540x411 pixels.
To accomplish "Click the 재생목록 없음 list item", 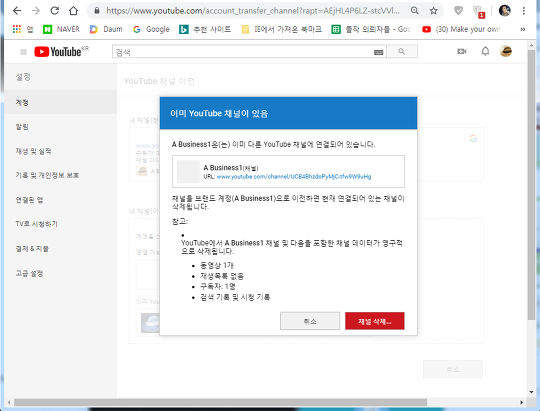I will pos(222,276).
